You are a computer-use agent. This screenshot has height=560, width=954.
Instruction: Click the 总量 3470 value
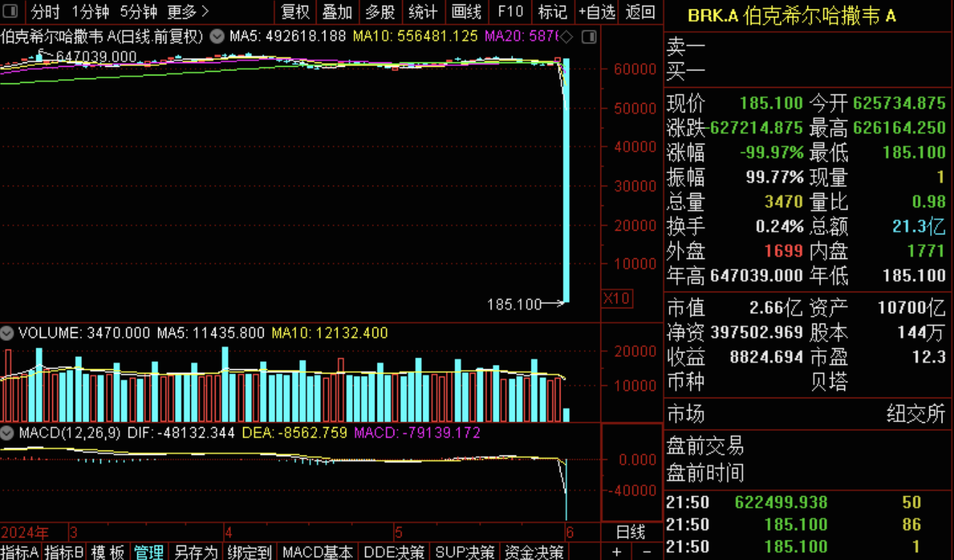[x=784, y=202]
